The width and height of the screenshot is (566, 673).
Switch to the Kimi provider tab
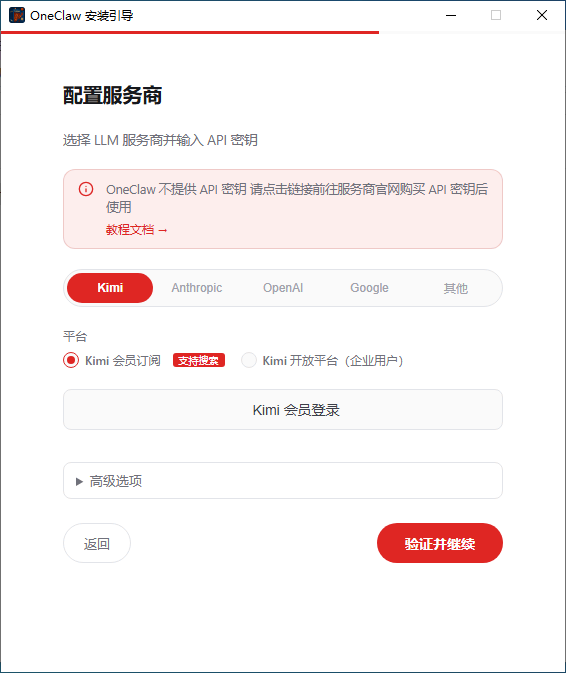click(110, 288)
